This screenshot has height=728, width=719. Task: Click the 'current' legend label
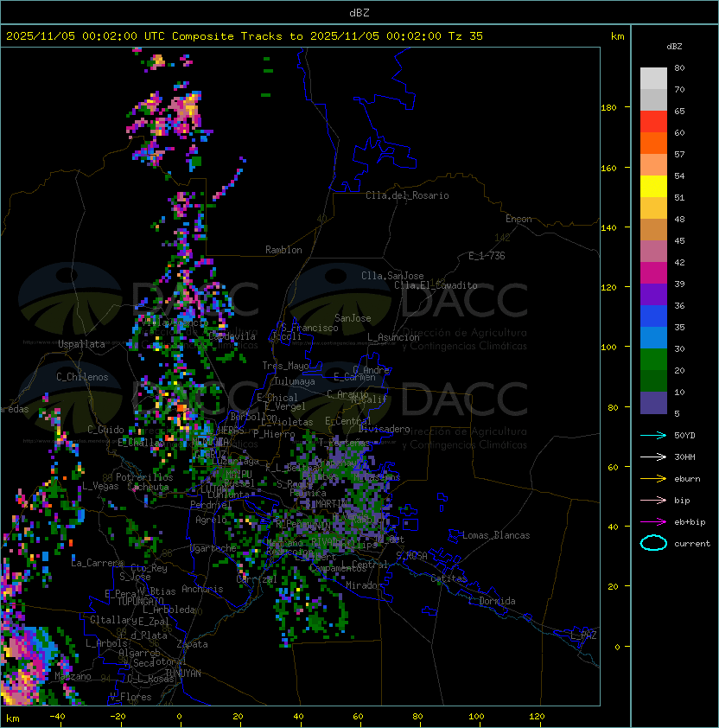(x=692, y=544)
